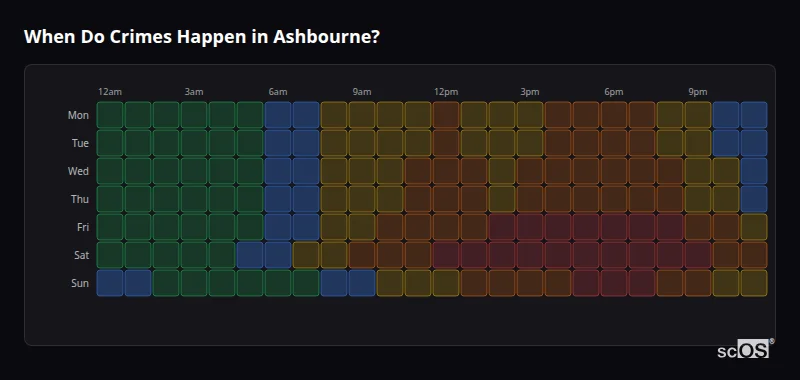This screenshot has width=800, height=380.
Task: Click the Tuesday 6pm heatmap cell
Action: [614, 143]
